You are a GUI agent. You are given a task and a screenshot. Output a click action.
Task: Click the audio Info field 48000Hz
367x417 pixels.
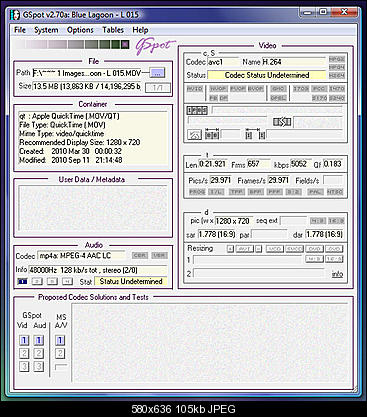click(x=98, y=270)
